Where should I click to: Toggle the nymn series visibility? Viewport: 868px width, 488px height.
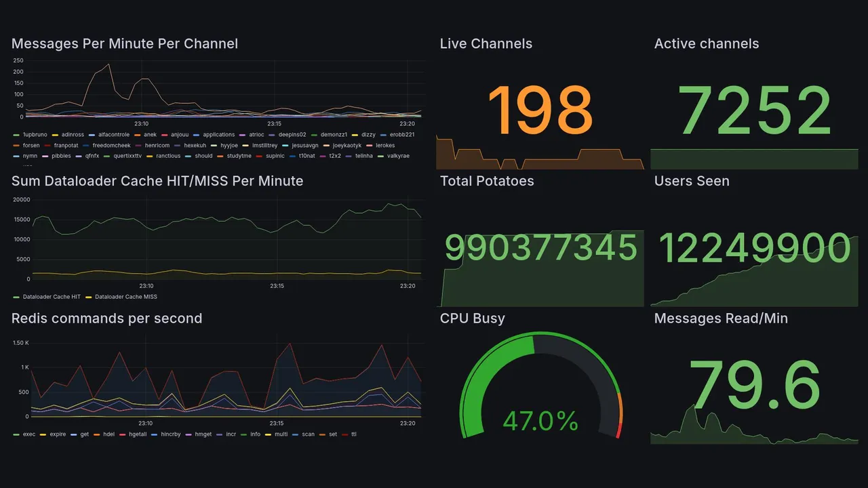click(x=25, y=156)
